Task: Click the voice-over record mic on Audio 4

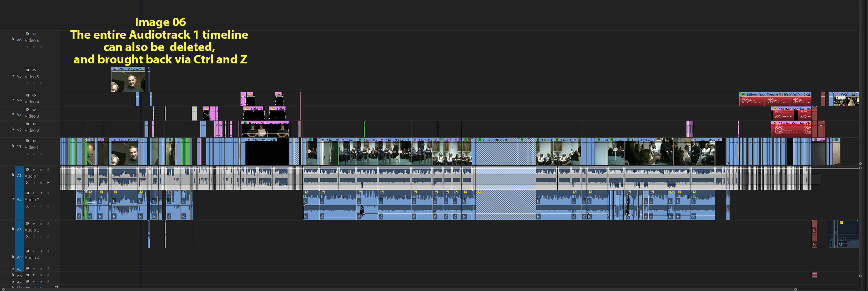Action: click(x=48, y=251)
